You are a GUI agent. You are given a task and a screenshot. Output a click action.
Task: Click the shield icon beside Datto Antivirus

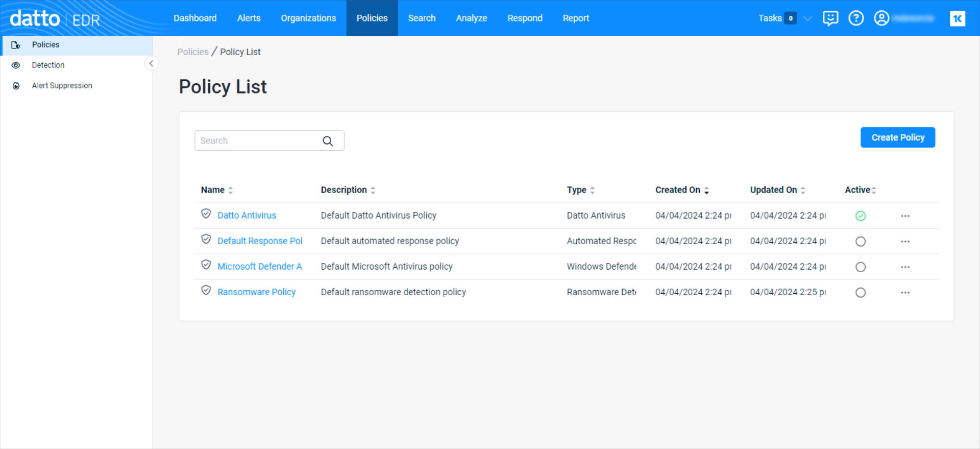tap(206, 214)
